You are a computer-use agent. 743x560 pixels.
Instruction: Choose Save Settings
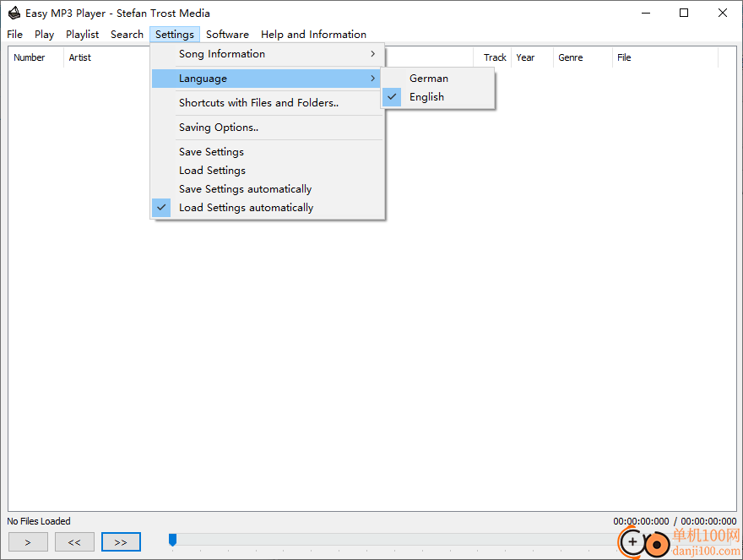coord(268,152)
